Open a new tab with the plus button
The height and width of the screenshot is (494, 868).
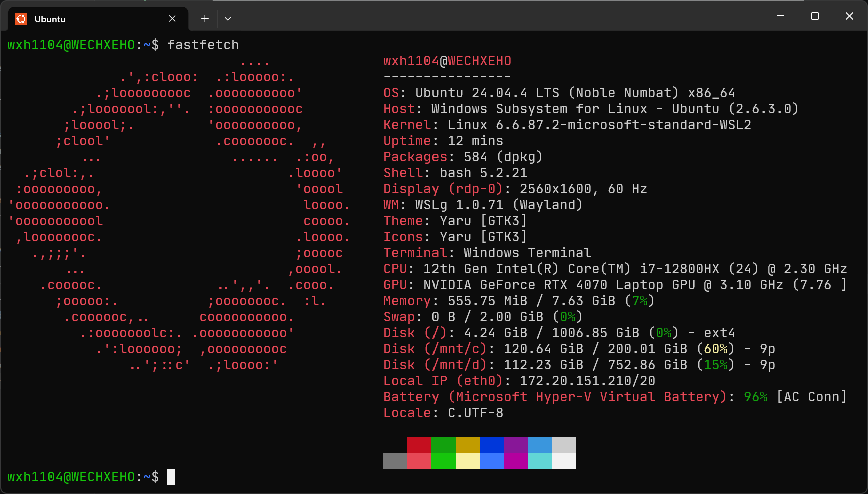pyautogui.click(x=205, y=19)
